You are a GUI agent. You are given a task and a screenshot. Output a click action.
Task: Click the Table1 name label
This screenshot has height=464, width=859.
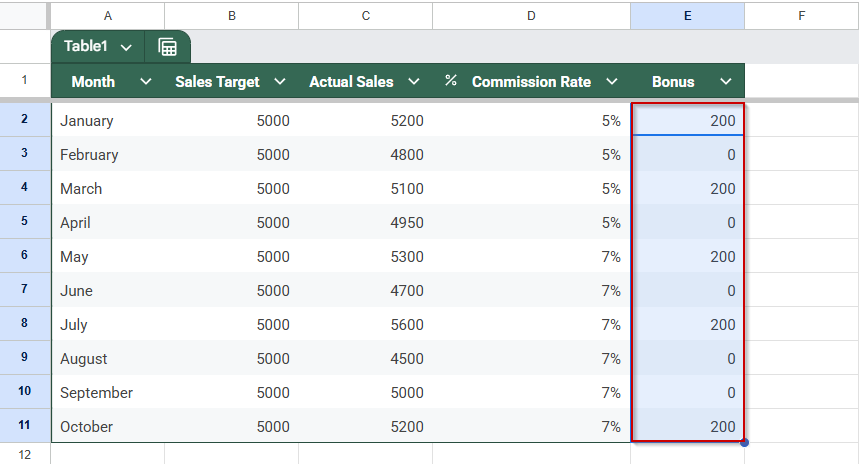pos(85,46)
